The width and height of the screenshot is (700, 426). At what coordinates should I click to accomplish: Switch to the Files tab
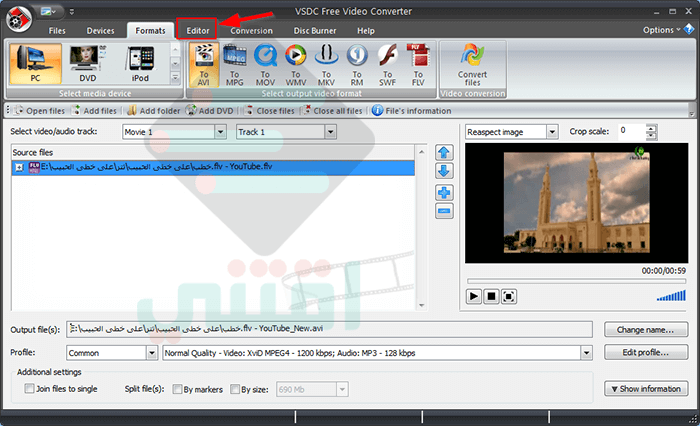[x=57, y=30]
